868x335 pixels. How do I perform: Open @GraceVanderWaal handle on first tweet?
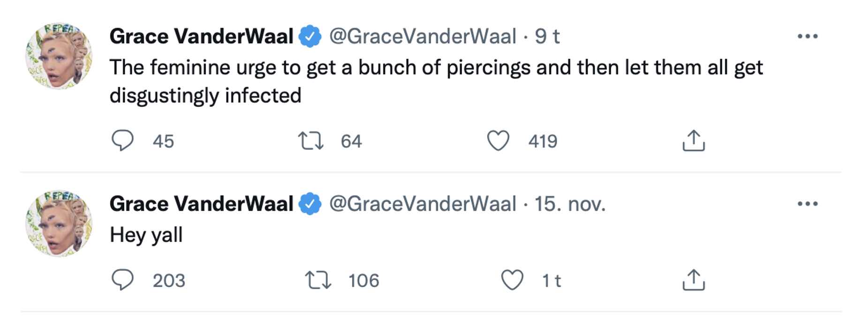click(423, 36)
